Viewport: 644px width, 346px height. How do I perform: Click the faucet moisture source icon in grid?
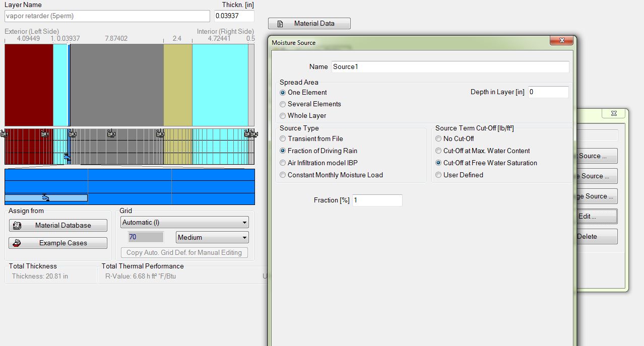67,158
